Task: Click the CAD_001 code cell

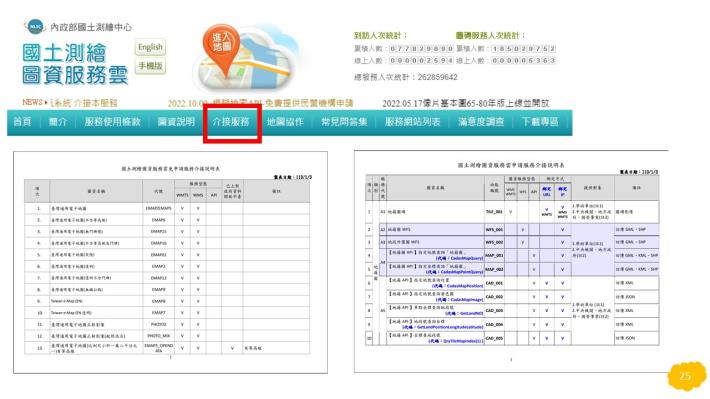Action: coord(494,284)
